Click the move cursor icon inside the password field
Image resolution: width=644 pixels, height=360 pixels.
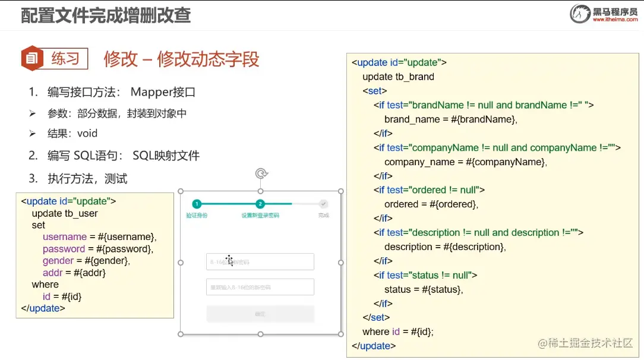point(231,260)
